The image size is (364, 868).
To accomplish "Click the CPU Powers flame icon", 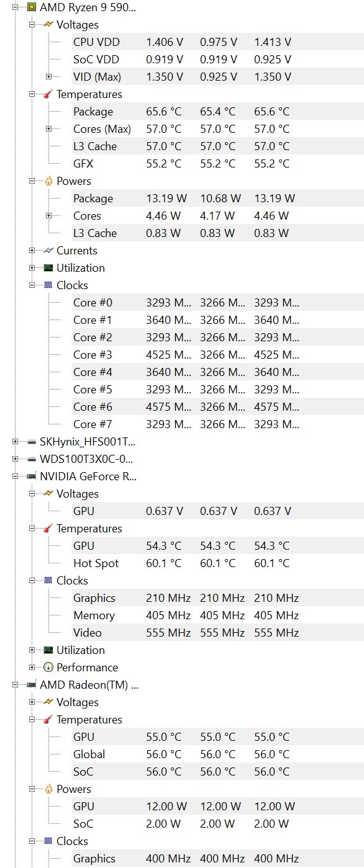I will click(48, 181).
